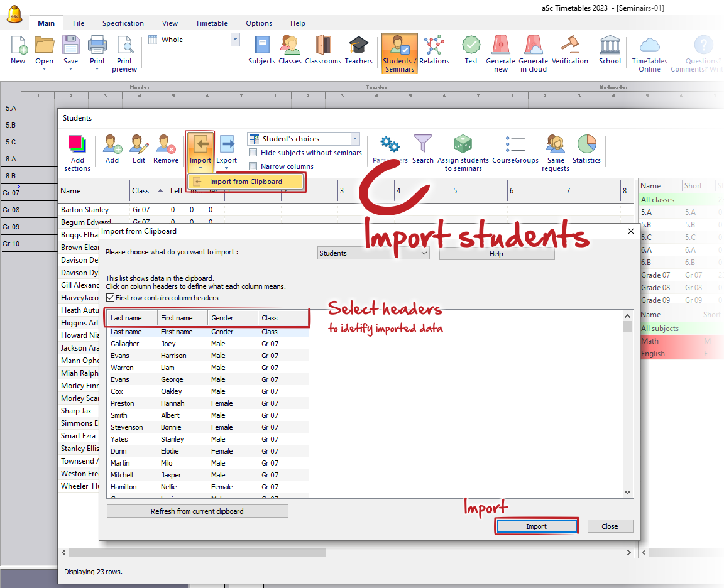Open Verification tool
The image size is (724, 588).
(570, 50)
